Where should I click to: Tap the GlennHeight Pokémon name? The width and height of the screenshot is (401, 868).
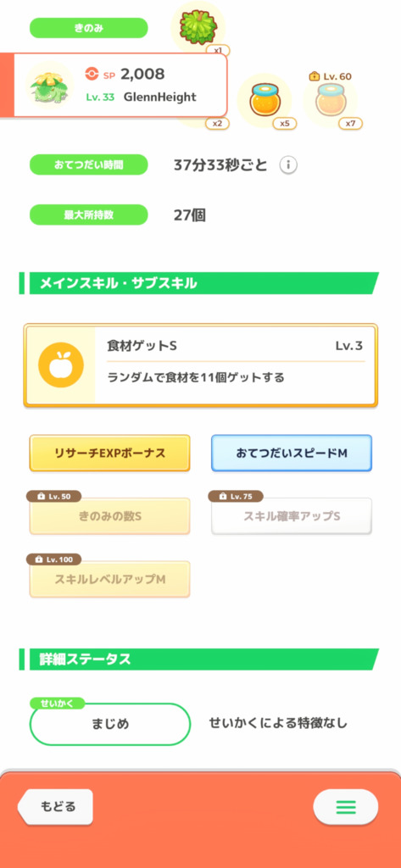pos(160,97)
